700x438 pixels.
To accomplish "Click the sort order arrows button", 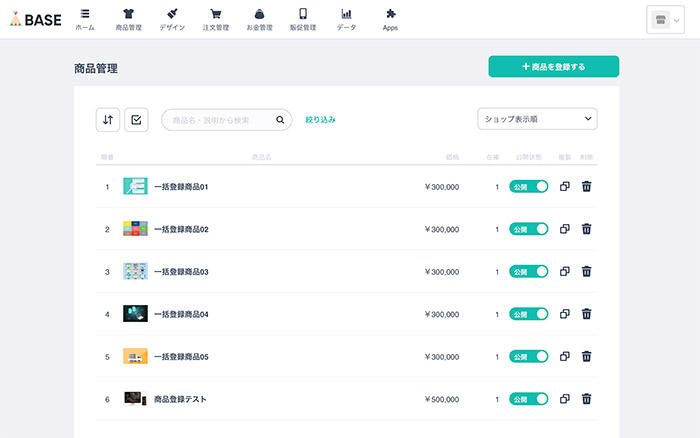I will click(x=108, y=120).
